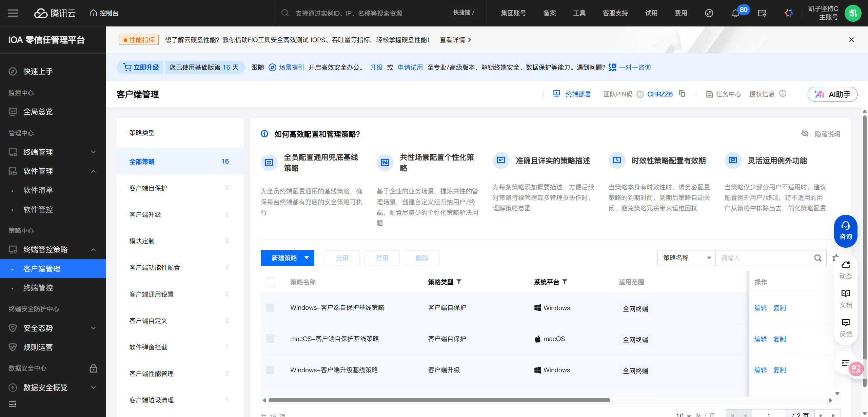Click the search magnifier in strategy filter
The image size is (868, 417).
[x=817, y=258]
